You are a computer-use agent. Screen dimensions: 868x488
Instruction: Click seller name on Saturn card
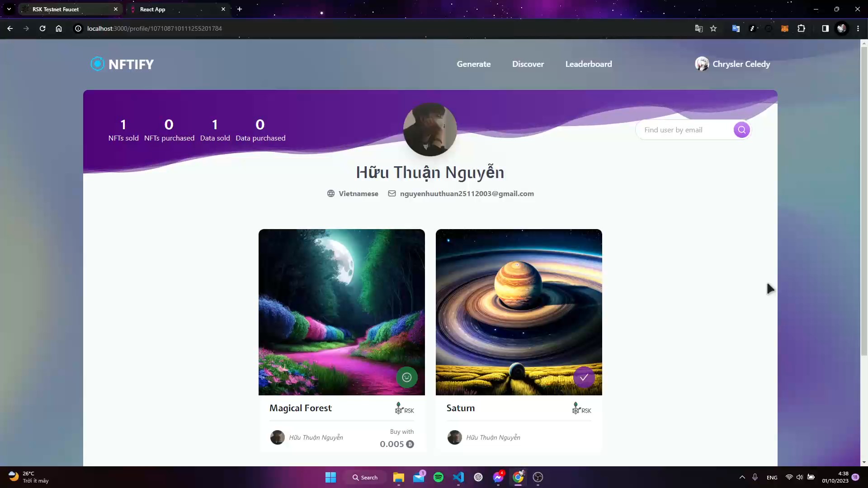493,437
